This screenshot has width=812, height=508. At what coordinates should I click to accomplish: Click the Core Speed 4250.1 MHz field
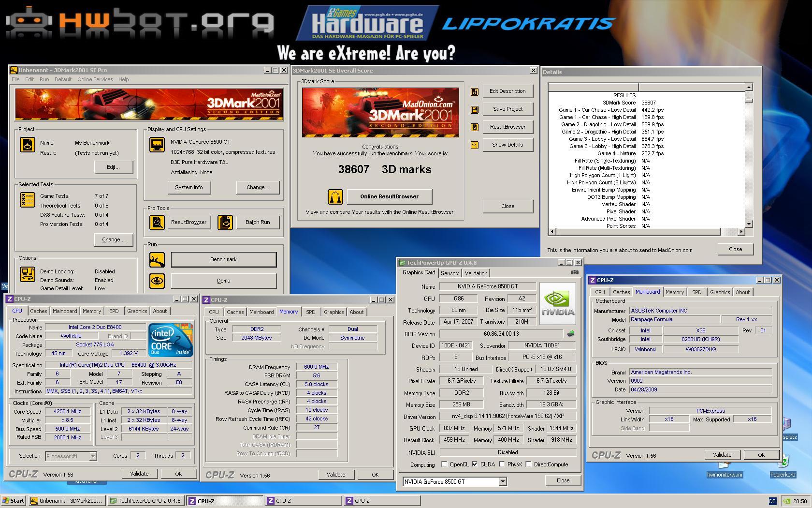(x=68, y=412)
